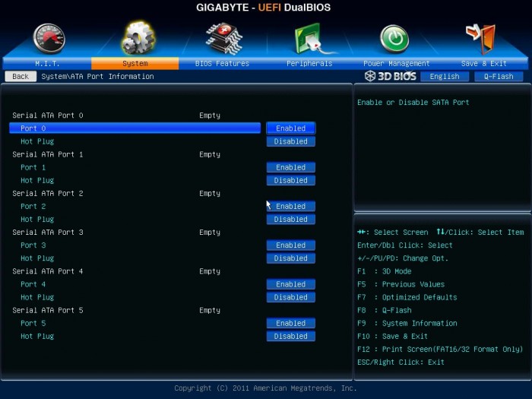Click the Save & Exit door icon

tap(481, 39)
